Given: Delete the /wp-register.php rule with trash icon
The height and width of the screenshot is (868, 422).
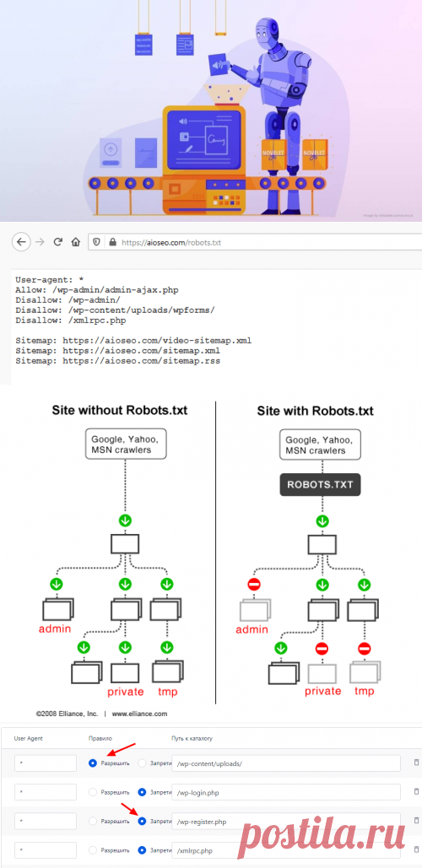Looking at the screenshot, I should click(416, 821).
